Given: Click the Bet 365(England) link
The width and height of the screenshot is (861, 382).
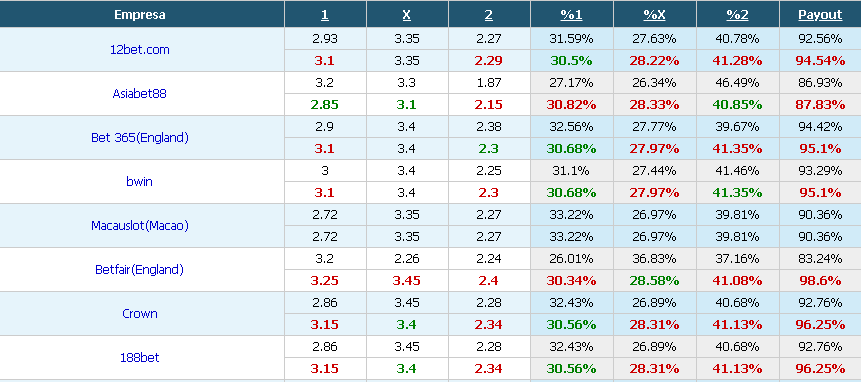Looking at the screenshot, I should click(139, 138).
